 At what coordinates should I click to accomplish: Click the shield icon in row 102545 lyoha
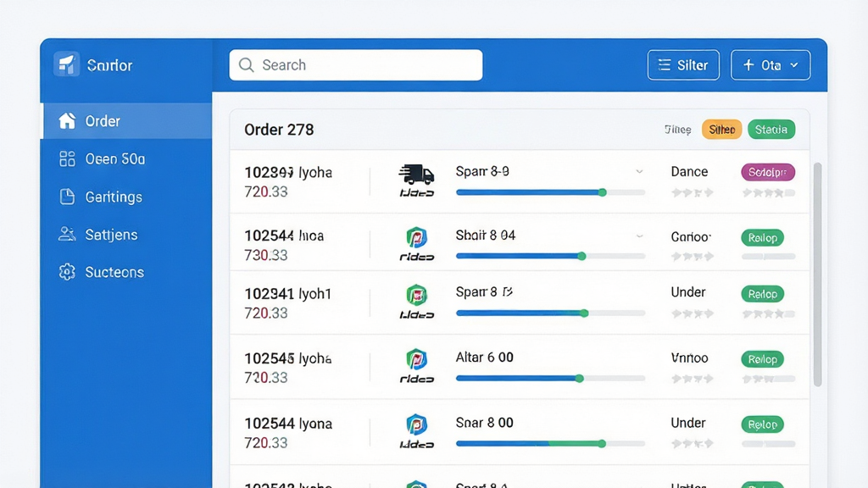point(416,359)
